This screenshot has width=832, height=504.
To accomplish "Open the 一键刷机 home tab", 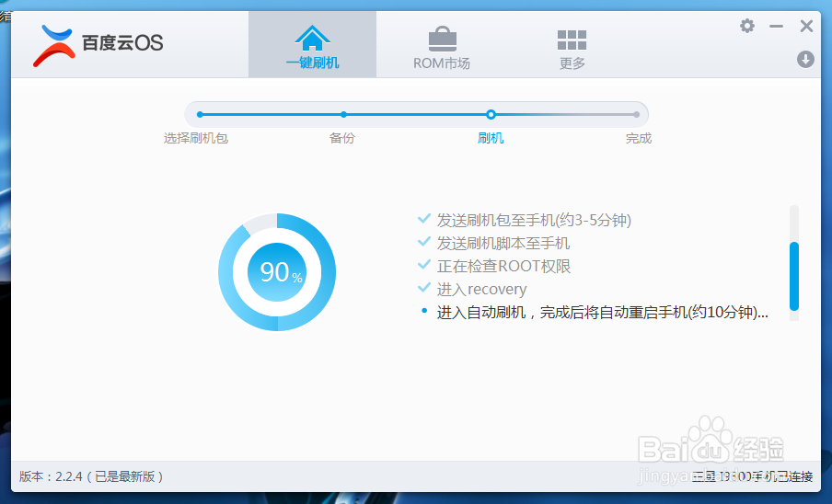I will tap(313, 44).
